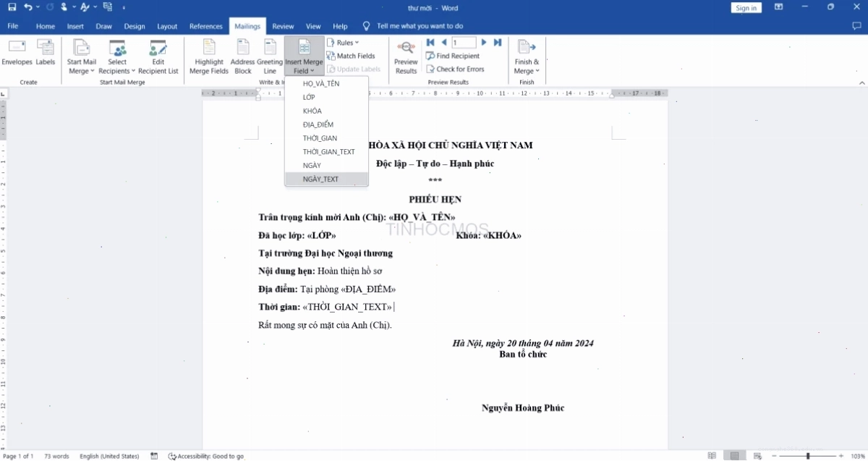
Task: Click the 73 words count
Action: click(56, 456)
